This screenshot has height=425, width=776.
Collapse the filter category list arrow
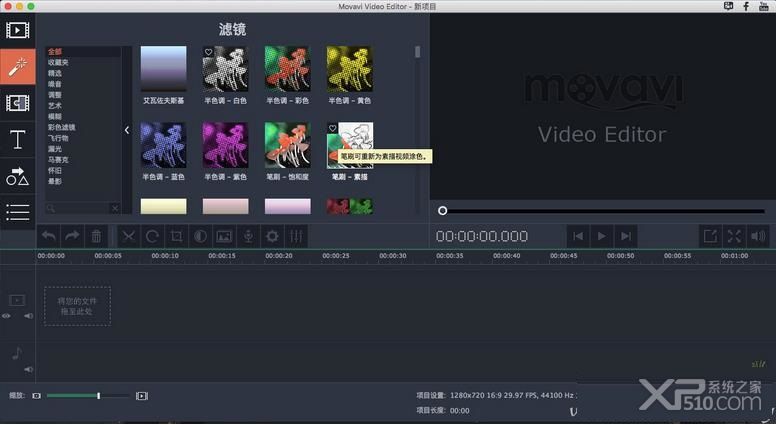(127, 130)
